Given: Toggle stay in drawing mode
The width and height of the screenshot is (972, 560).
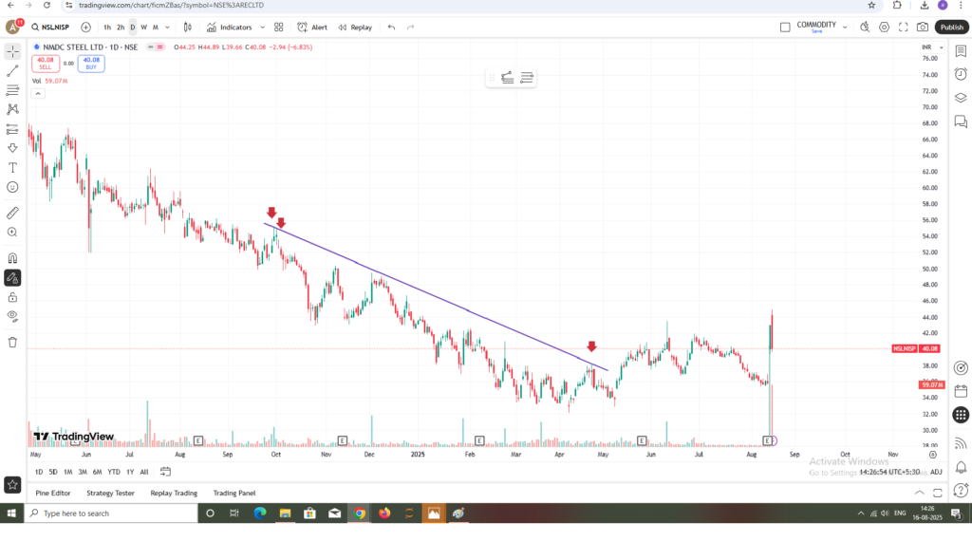Looking at the screenshot, I should (12, 278).
